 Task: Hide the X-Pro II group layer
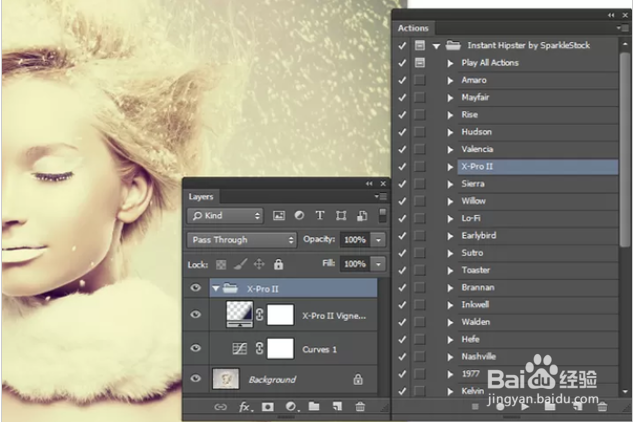tap(196, 288)
